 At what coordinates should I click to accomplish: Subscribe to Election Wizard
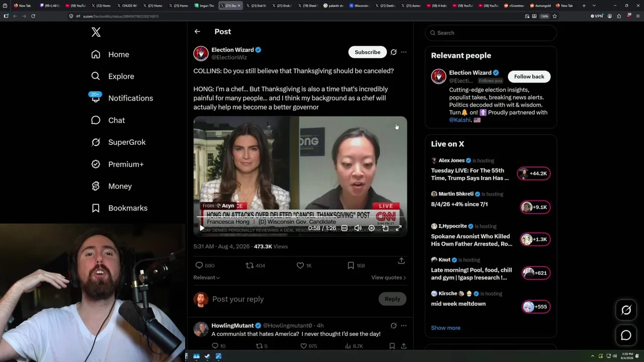[367, 52]
